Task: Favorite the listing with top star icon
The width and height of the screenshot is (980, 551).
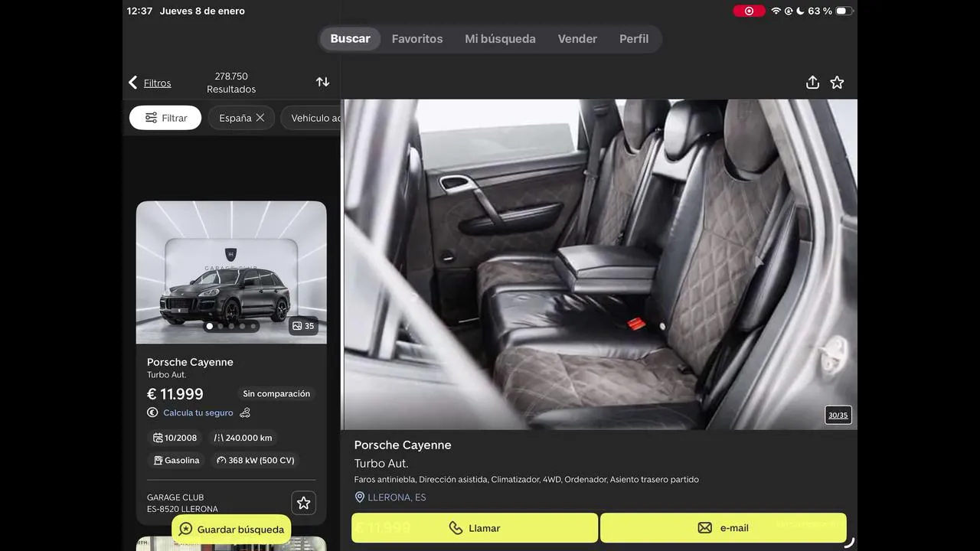Action: 837,82
